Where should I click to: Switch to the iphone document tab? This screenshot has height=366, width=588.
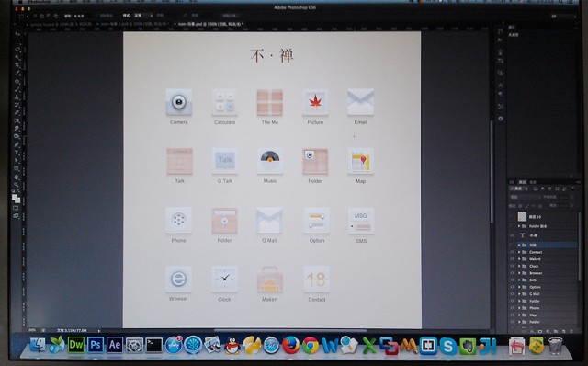click(x=60, y=24)
